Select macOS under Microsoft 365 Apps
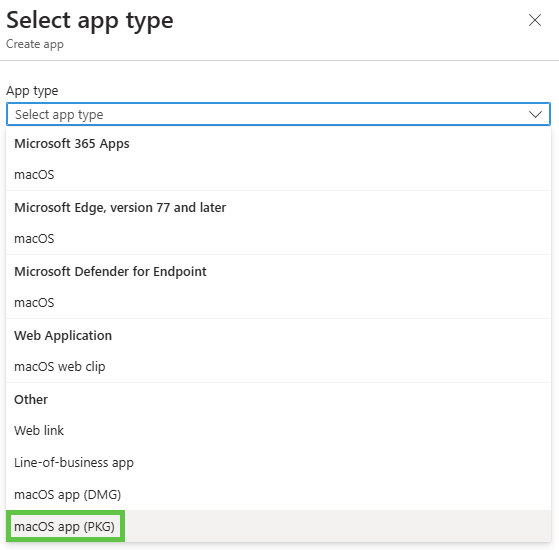The width and height of the screenshot is (559, 550). [278, 175]
